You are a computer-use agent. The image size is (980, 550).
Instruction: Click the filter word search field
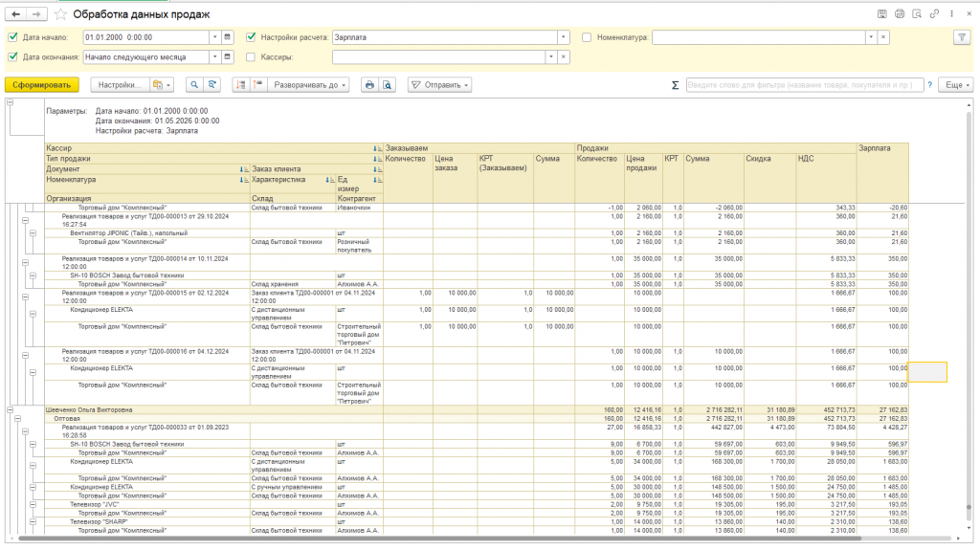coord(804,85)
